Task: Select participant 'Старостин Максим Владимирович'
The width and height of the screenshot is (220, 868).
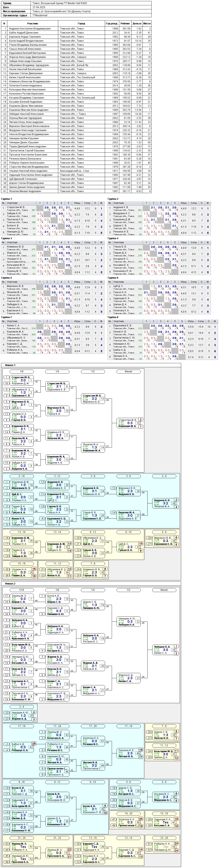Action: (29, 167)
